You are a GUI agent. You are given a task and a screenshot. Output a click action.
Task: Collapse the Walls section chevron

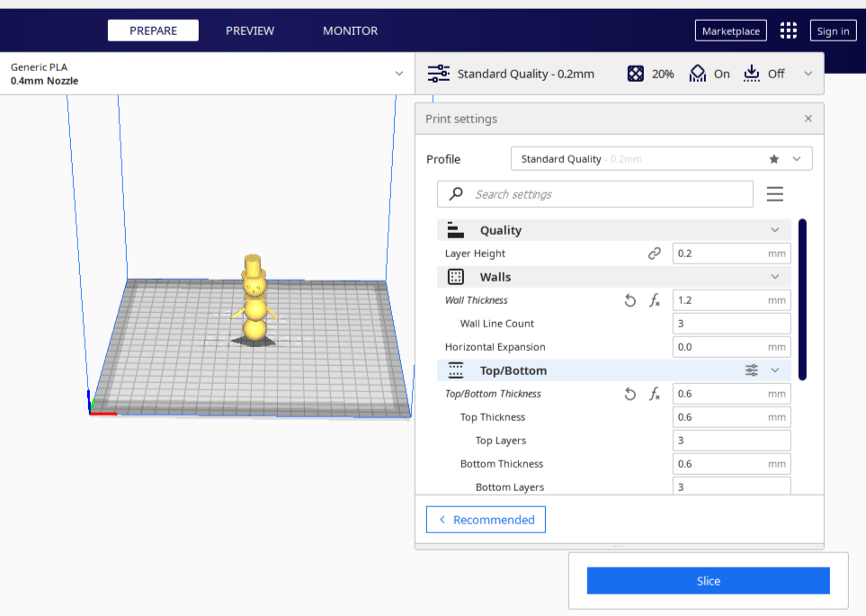(x=775, y=277)
